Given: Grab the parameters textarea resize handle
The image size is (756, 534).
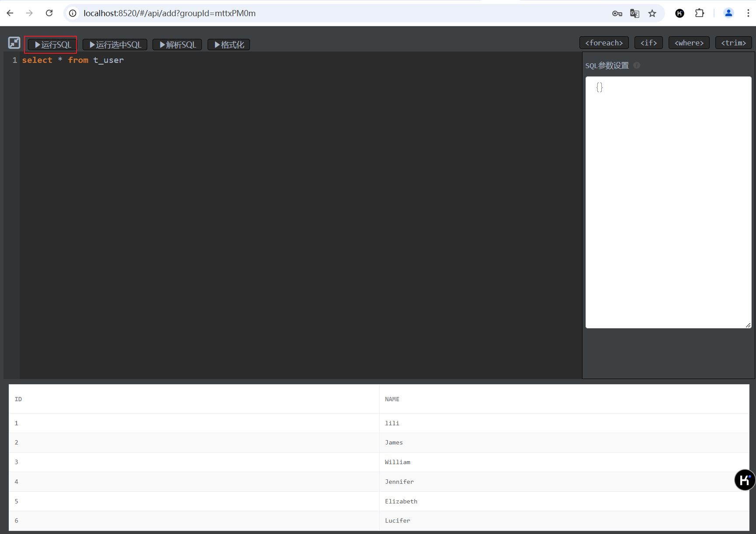Looking at the screenshot, I should (748, 325).
